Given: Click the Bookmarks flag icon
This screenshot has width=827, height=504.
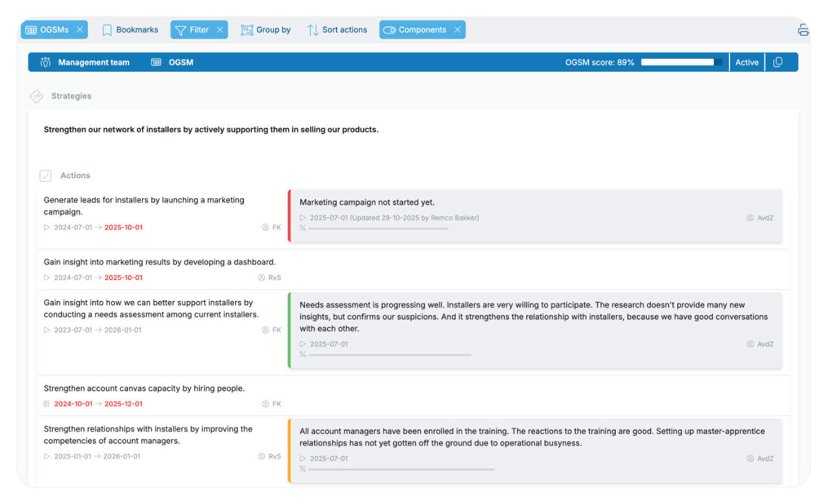Looking at the screenshot, I should [106, 29].
